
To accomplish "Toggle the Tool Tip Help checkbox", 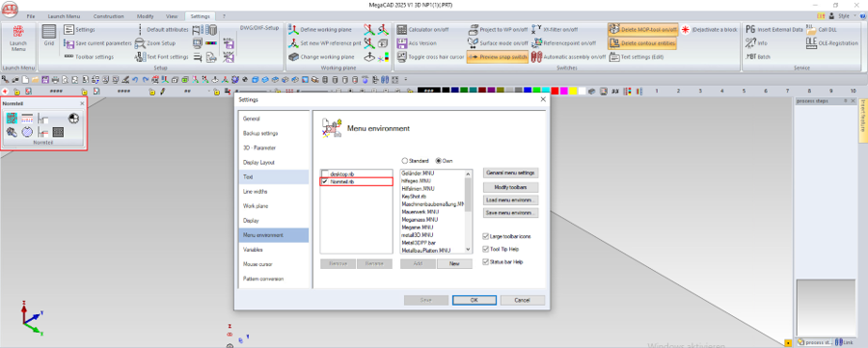I will [x=485, y=249].
